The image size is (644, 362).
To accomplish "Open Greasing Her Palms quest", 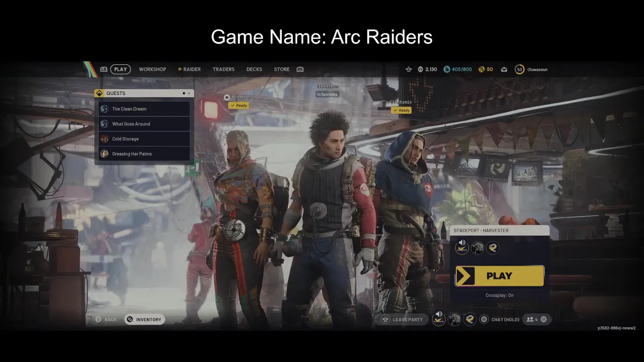I will coord(144,154).
